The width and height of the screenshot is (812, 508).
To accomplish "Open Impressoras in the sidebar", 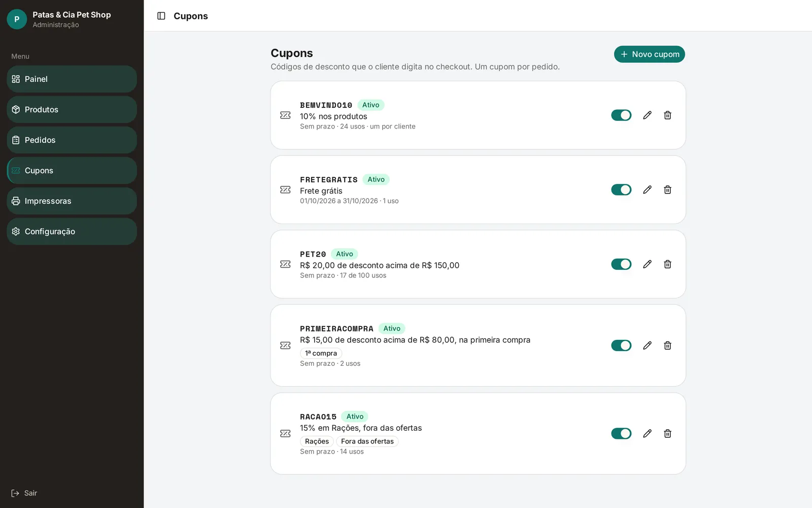I will point(72,201).
